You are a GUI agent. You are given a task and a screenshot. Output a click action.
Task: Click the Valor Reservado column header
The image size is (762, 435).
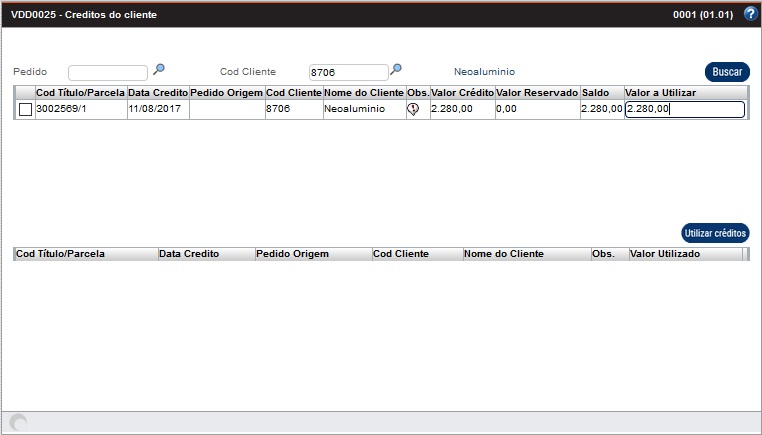[537, 93]
